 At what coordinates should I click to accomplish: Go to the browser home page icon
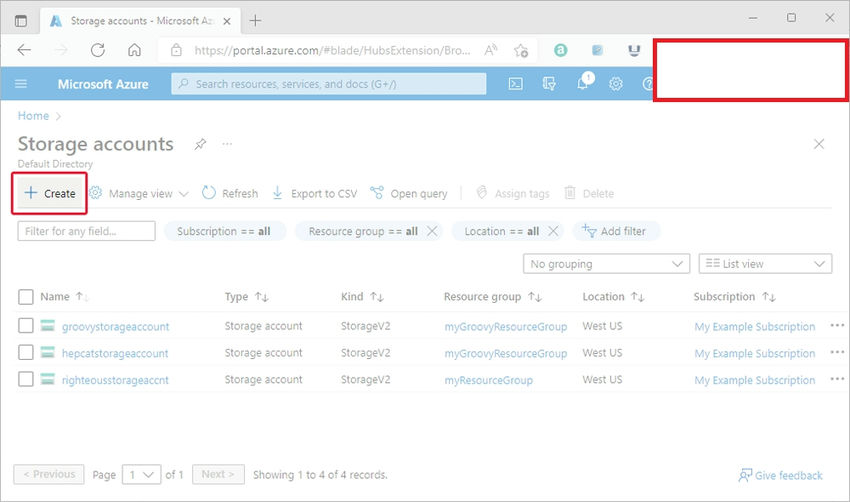point(134,50)
